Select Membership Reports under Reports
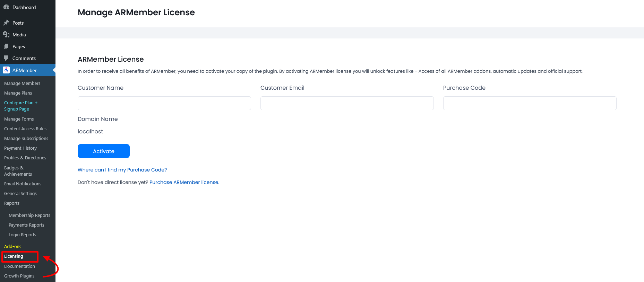644x282 pixels. (x=29, y=215)
